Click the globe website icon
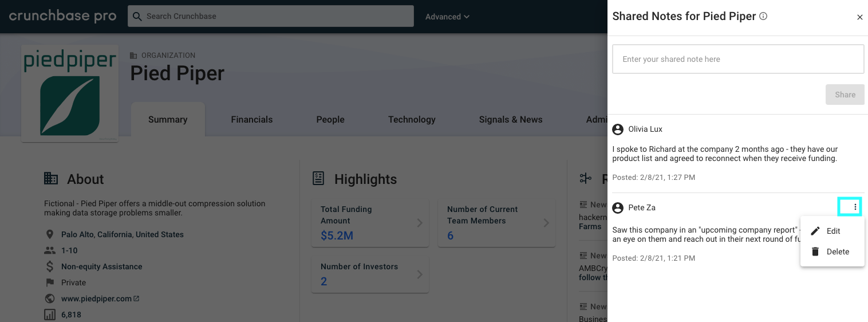868x322 pixels. [x=50, y=299]
